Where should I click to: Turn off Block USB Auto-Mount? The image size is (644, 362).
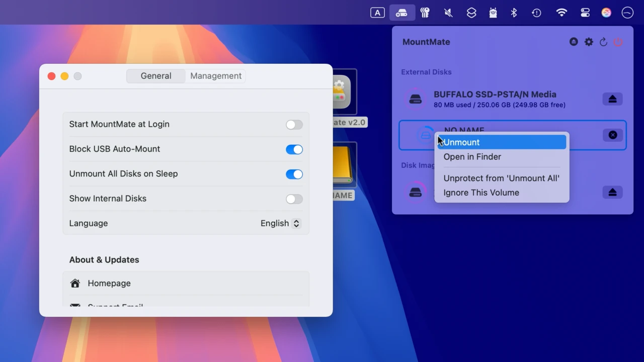pyautogui.click(x=294, y=149)
